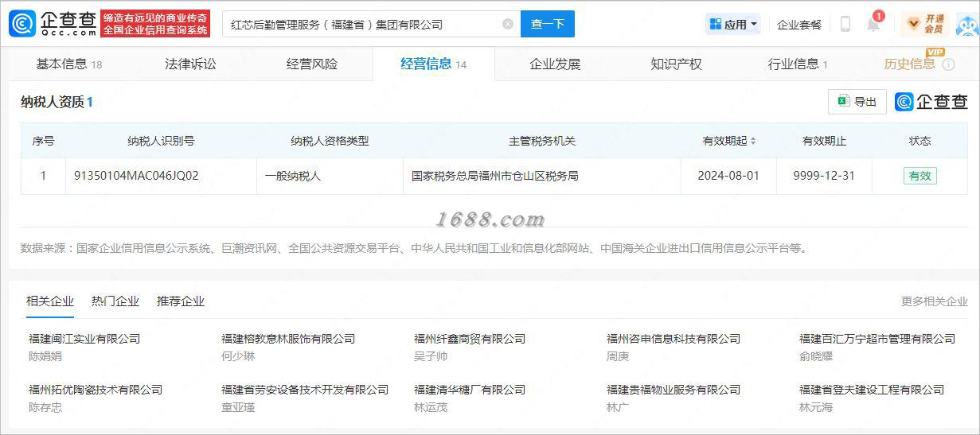Click the 主管税务机关 column header
Viewport: 980px width, 435px height.
point(542,141)
